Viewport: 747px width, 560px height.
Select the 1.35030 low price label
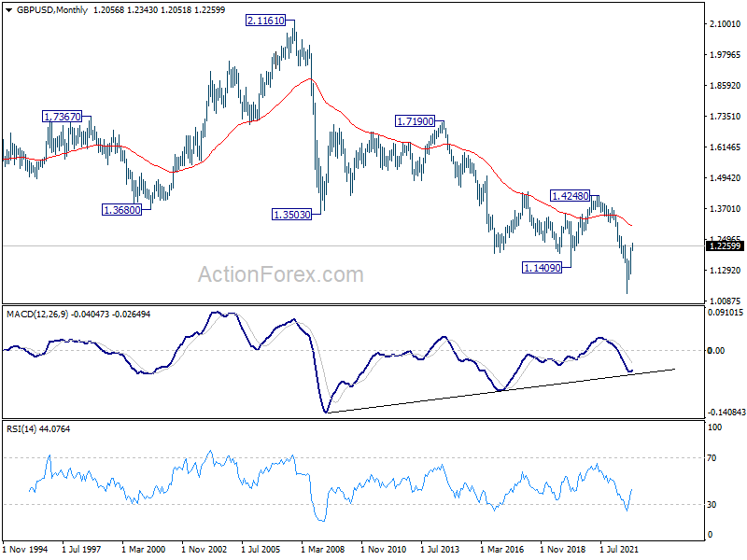tap(291, 215)
